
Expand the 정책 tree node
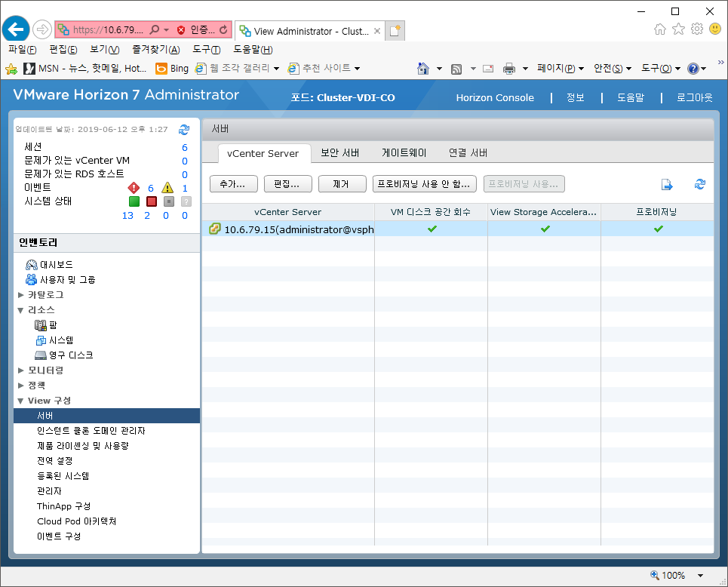[x=21, y=386]
